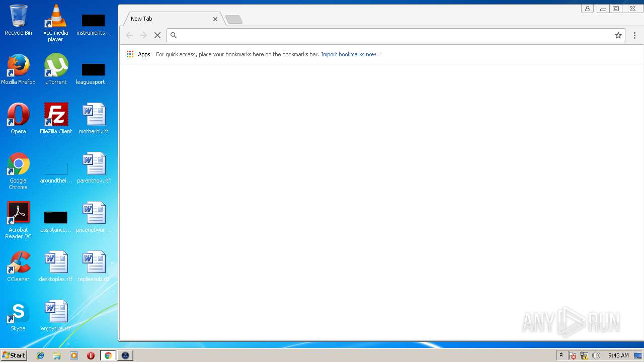The height and width of the screenshot is (362, 644).
Task: Select motherhi.rtf file on desktop
Action: coord(94,119)
